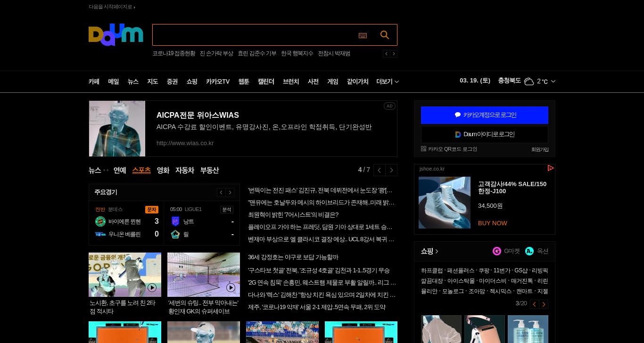Viewport: 644px width, 343px height.
Task: Open the boots product image in jshoe ad
Action: tap(445, 203)
